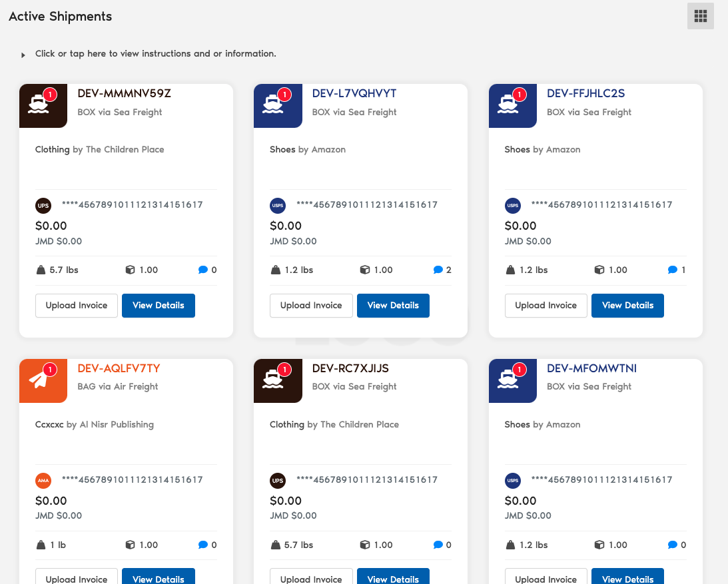Click the package box icon on DEV-RC7XJIJS
The width and height of the screenshot is (728, 584).
pyautogui.click(x=365, y=545)
